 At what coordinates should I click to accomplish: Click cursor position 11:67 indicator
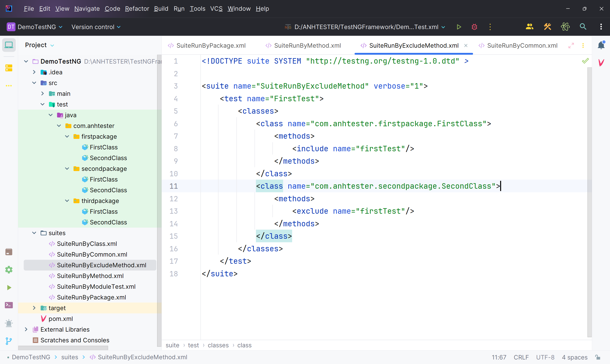pyautogui.click(x=499, y=357)
